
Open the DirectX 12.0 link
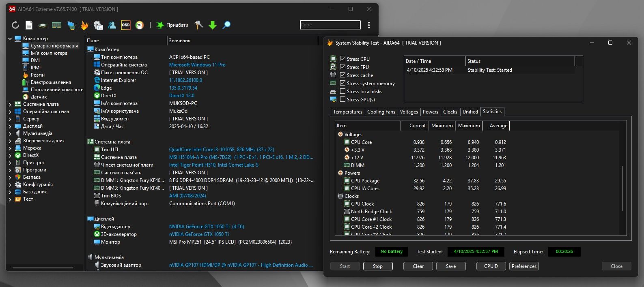point(182,96)
